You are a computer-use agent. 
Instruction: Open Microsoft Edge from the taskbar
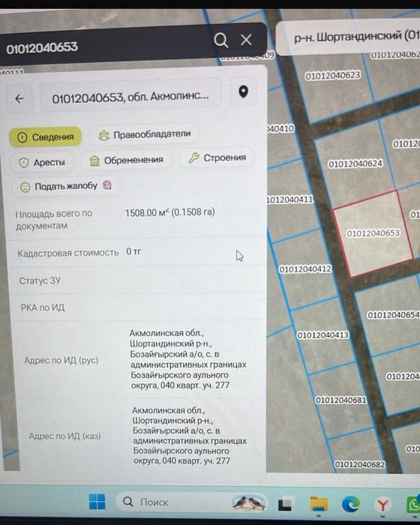[x=351, y=504]
